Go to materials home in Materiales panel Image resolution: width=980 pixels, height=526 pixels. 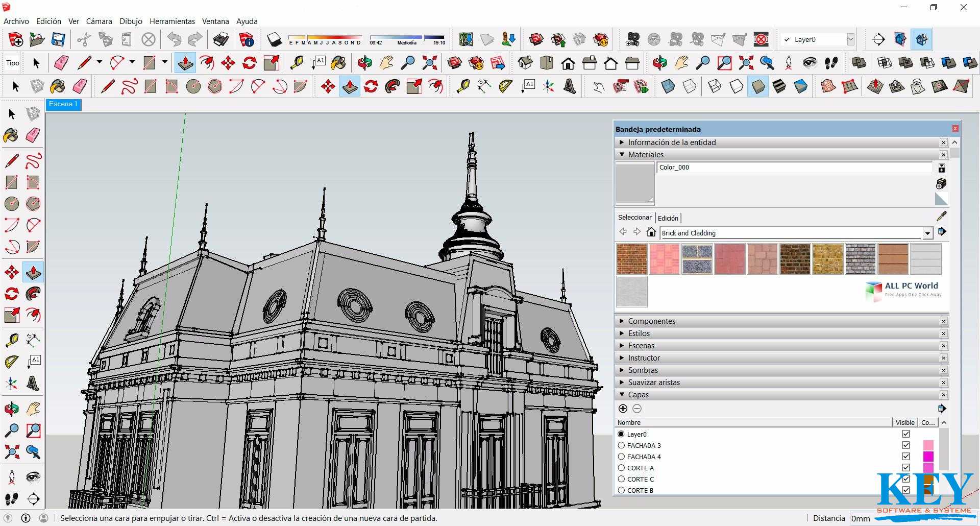(651, 232)
